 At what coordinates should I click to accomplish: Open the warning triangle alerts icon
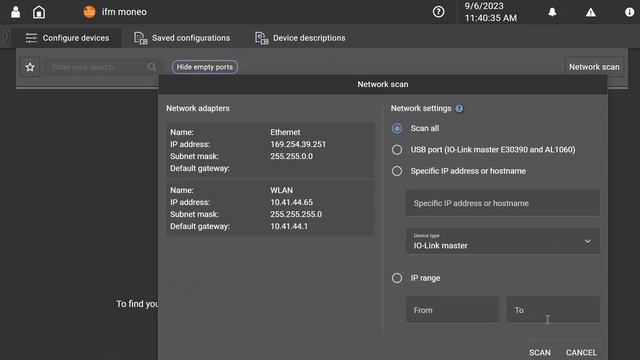591,12
